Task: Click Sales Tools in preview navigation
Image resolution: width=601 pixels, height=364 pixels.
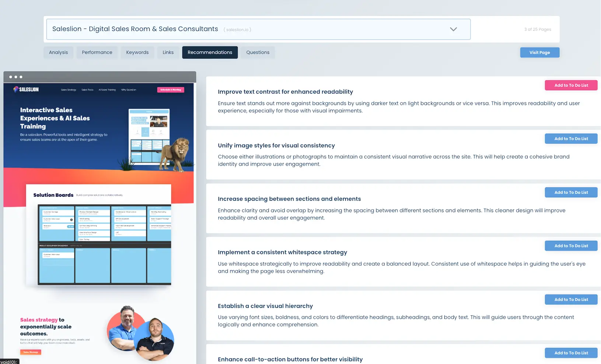Action: coord(87,90)
